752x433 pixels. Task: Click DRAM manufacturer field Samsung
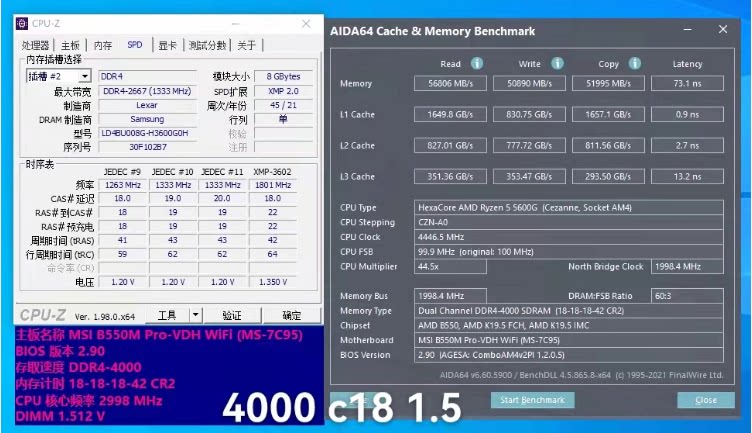coord(147,119)
